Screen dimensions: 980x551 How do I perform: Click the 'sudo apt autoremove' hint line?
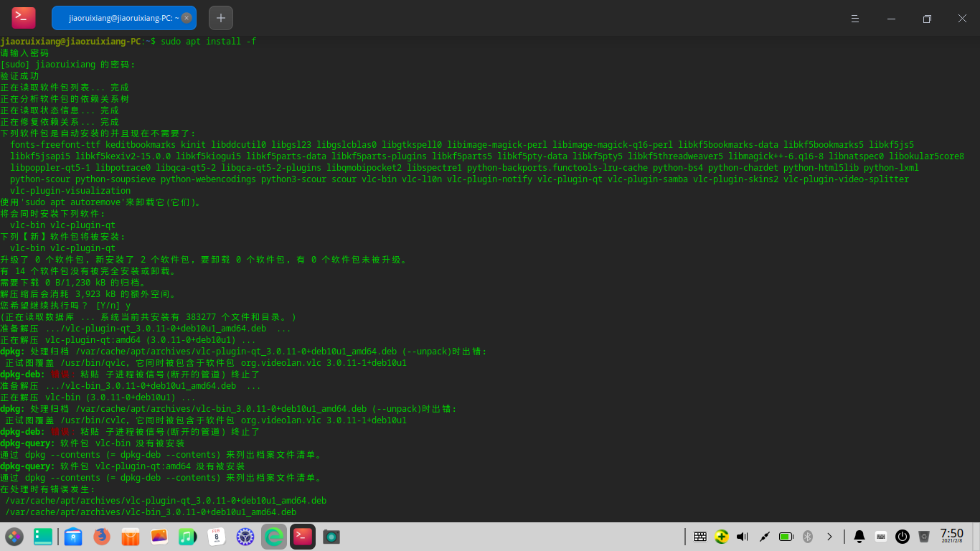(100, 202)
